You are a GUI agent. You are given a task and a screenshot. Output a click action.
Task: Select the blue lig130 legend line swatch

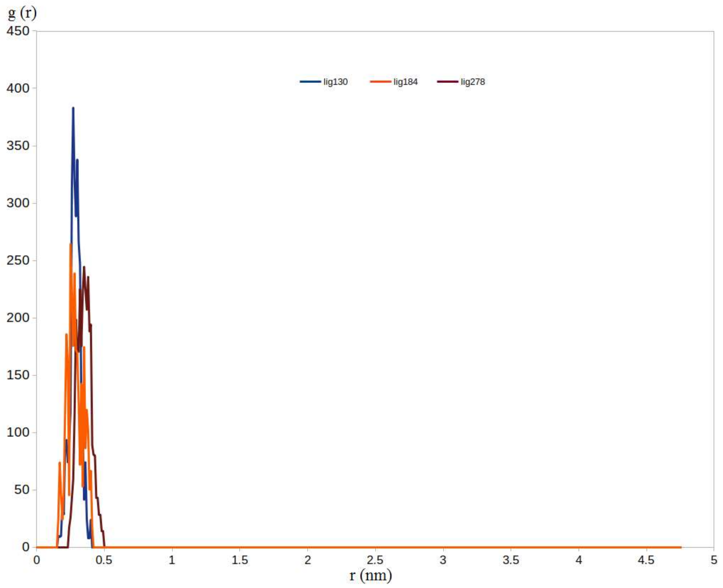click(310, 82)
